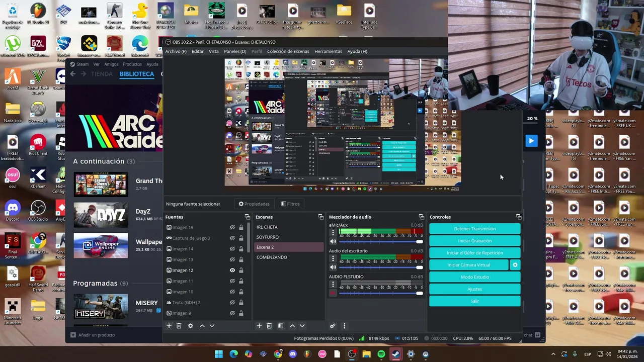Pop out the Fuentes dock panel

tap(247, 217)
